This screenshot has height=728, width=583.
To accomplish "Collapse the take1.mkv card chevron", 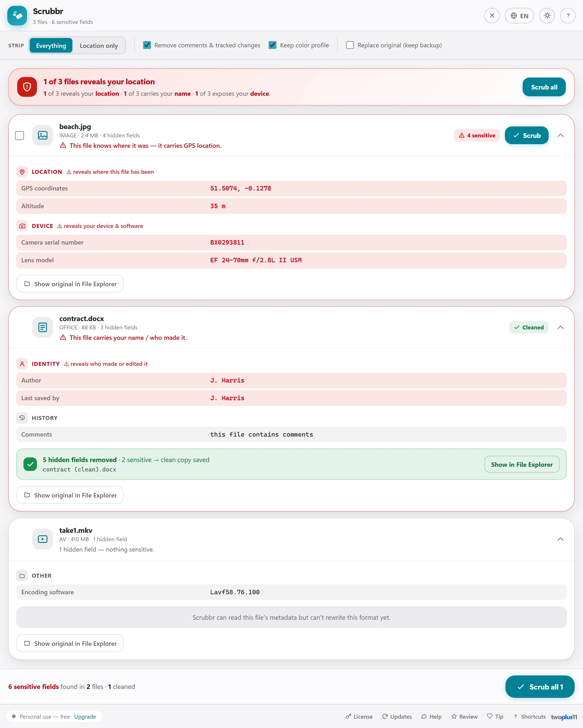I will point(560,539).
